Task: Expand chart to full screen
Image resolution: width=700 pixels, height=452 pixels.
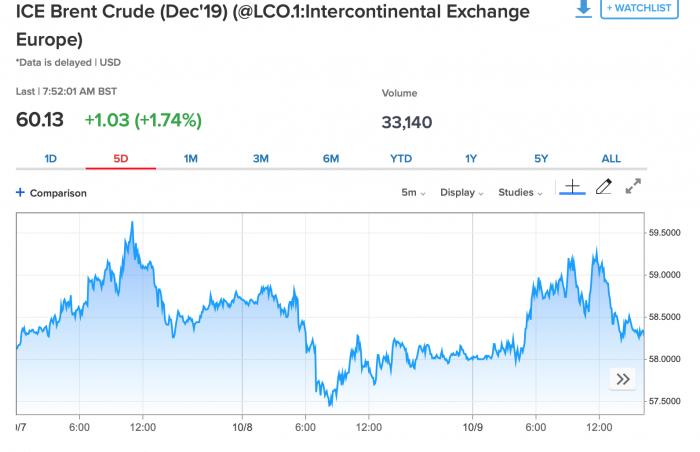Action: click(633, 187)
